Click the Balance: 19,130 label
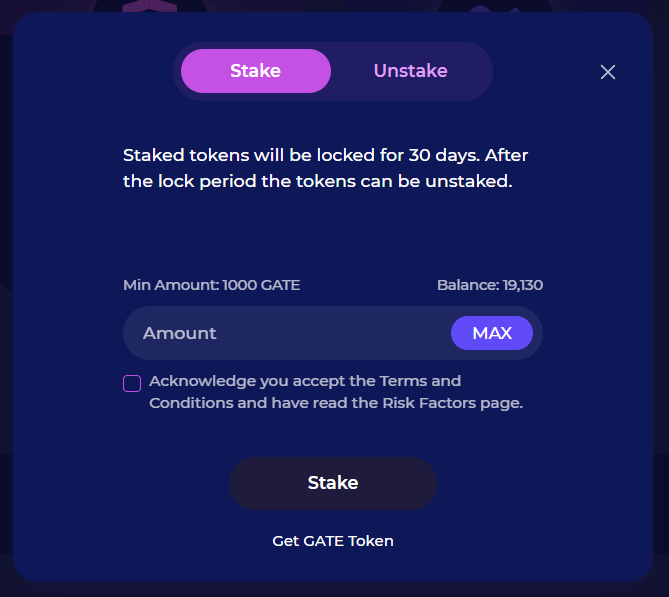The height and width of the screenshot is (597, 669). tap(489, 285)
